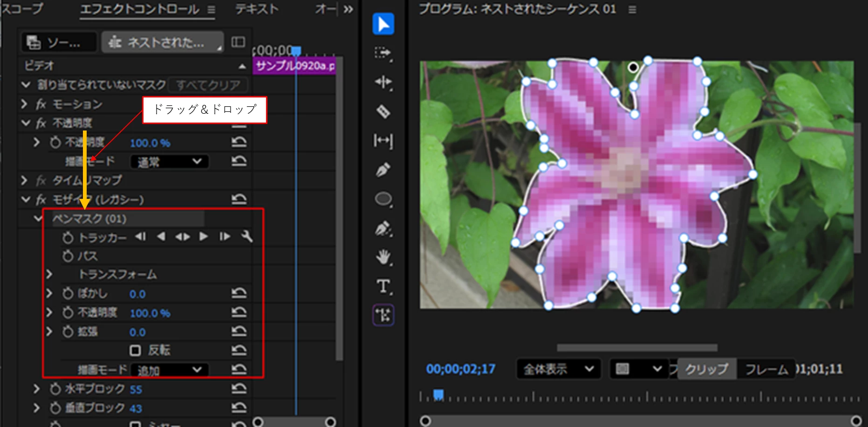Viewport: 868px width, 427px height.
Task: Expand the タイムリマップ effect
Action: pos(24,180)
